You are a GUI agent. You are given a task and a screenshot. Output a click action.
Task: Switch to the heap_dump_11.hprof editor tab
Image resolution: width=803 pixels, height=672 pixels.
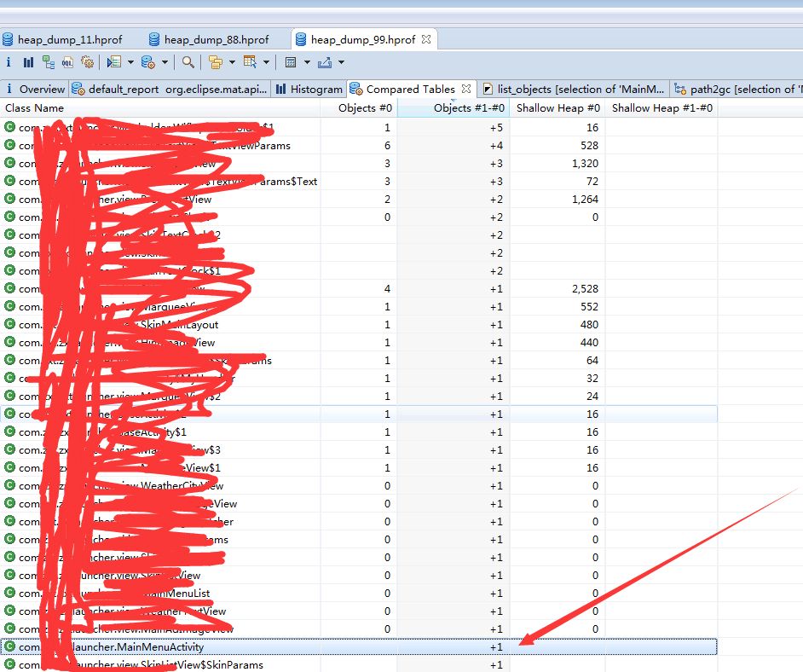(x=62, y=39)
